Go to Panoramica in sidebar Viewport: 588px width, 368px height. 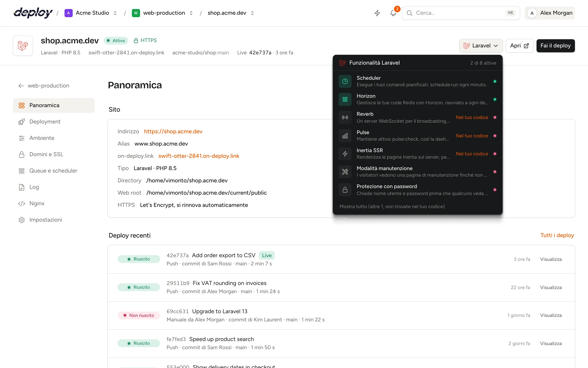click(x=54, y=105)
